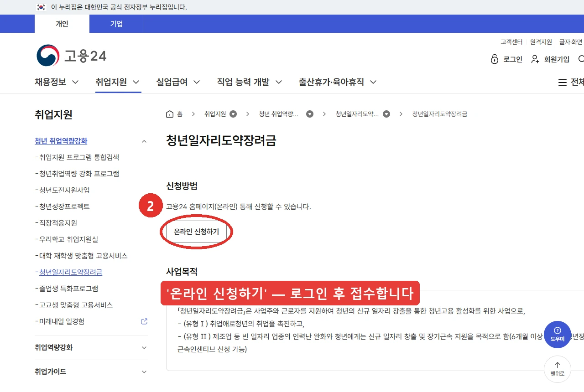Open 대학 재학생 맞춤형 고용서비스 in sidebar

point(83,256)
